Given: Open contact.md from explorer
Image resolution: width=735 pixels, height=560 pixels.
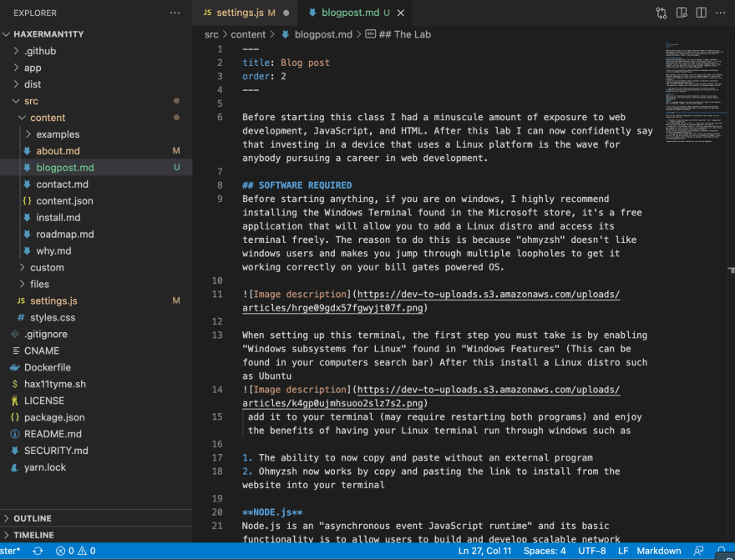Looking at the screenshot, I should tap(62, 184).
